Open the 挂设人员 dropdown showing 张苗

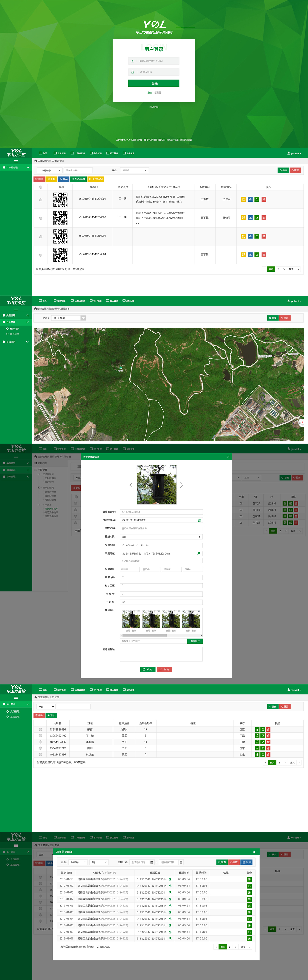point(161,537)
